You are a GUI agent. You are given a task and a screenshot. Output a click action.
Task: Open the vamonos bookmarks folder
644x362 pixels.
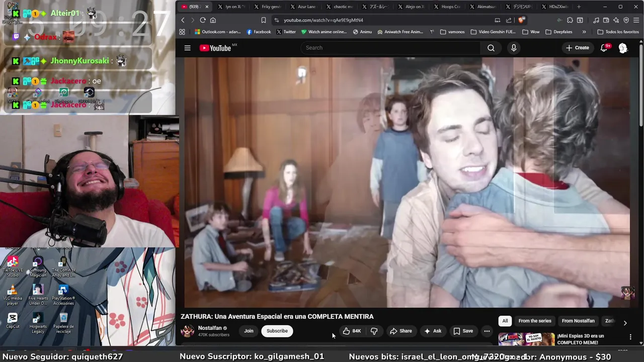(x=452, y=32)
